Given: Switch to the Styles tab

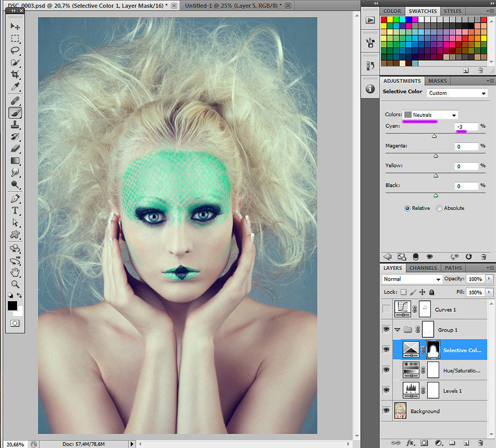Looking at the screenshot, I should click(452, 11).
